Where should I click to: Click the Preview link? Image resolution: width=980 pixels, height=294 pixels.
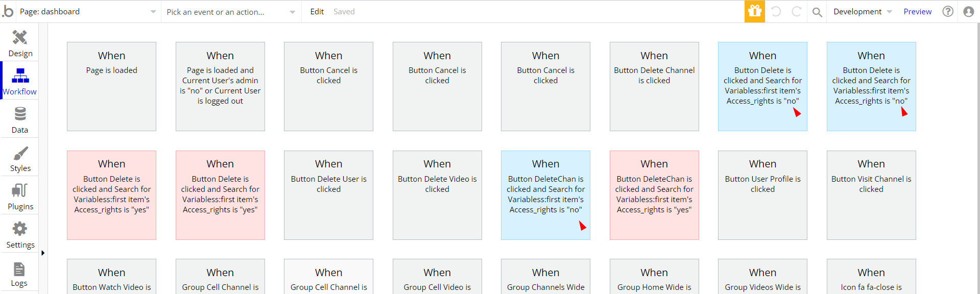pyautogui.click(x=917, y=12)
